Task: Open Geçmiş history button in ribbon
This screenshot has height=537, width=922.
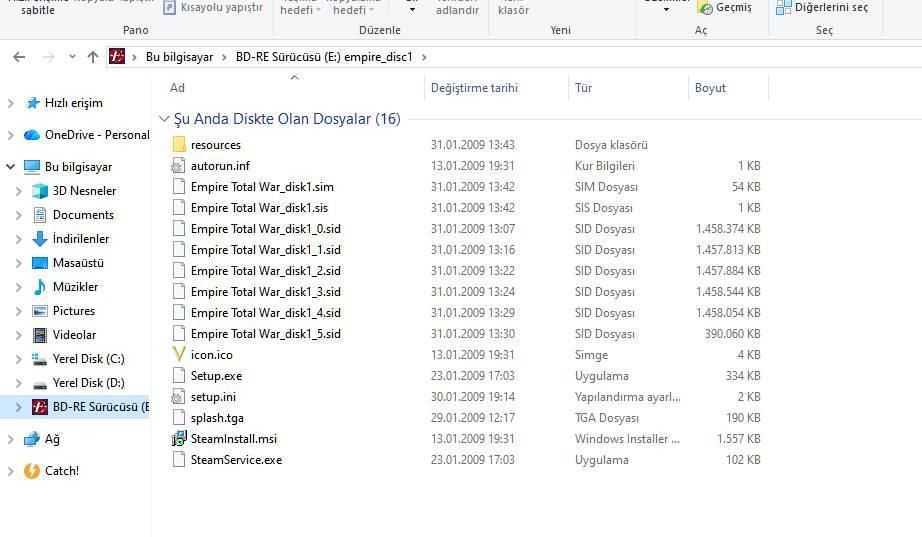Action: pos(724,8)
